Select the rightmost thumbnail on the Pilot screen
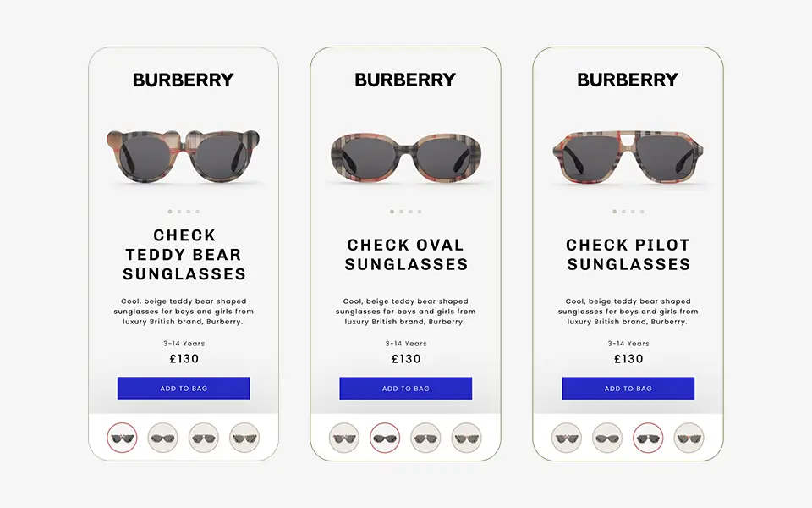This screenshot has width=812, height=508. [689, 438]
